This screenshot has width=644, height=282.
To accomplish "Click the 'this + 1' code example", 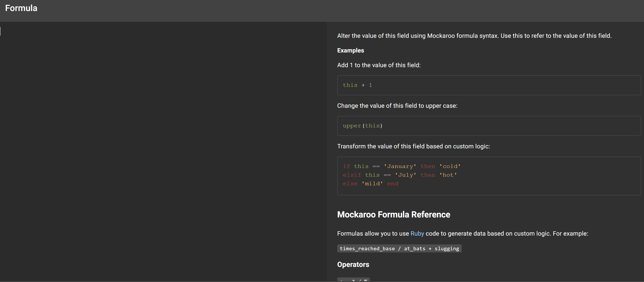I will pyautogui.click(x=357, y=85).
